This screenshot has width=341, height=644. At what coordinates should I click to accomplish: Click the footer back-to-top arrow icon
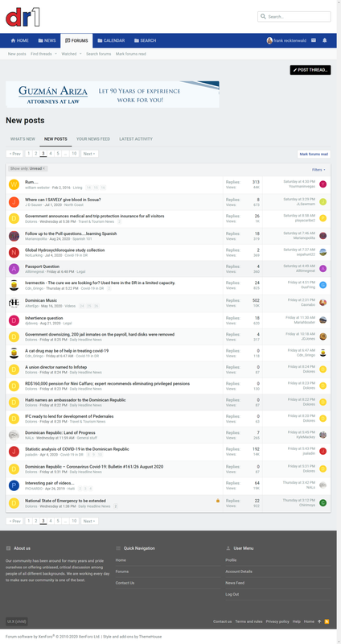pyautogui.click(x=319, y=621)
